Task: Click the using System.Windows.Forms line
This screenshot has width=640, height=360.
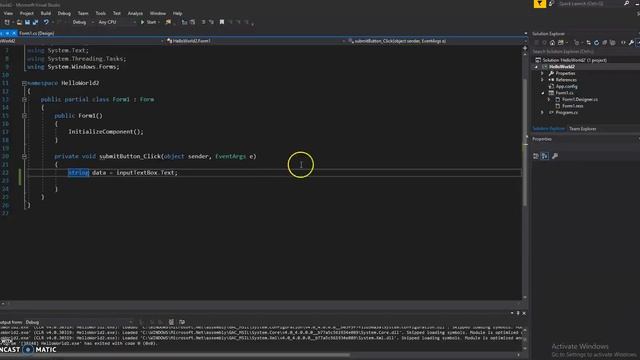Action: click(73, 67)
